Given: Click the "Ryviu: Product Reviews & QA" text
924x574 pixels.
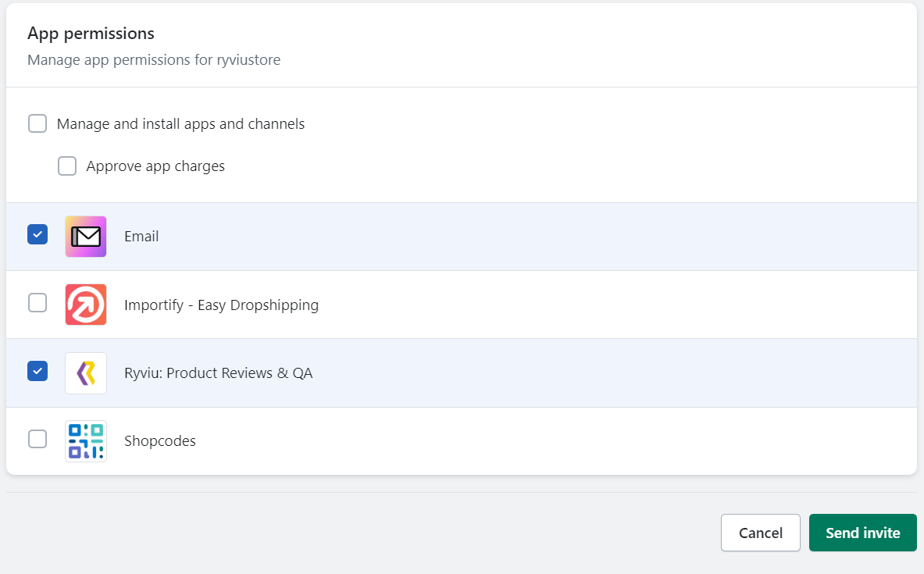Looking at the screenshot, I should (218, 373).
